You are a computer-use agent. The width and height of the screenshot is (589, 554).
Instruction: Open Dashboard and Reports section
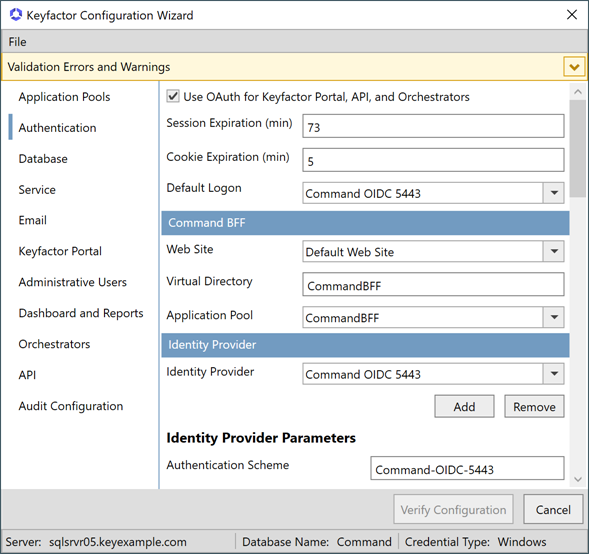(81, 313)
